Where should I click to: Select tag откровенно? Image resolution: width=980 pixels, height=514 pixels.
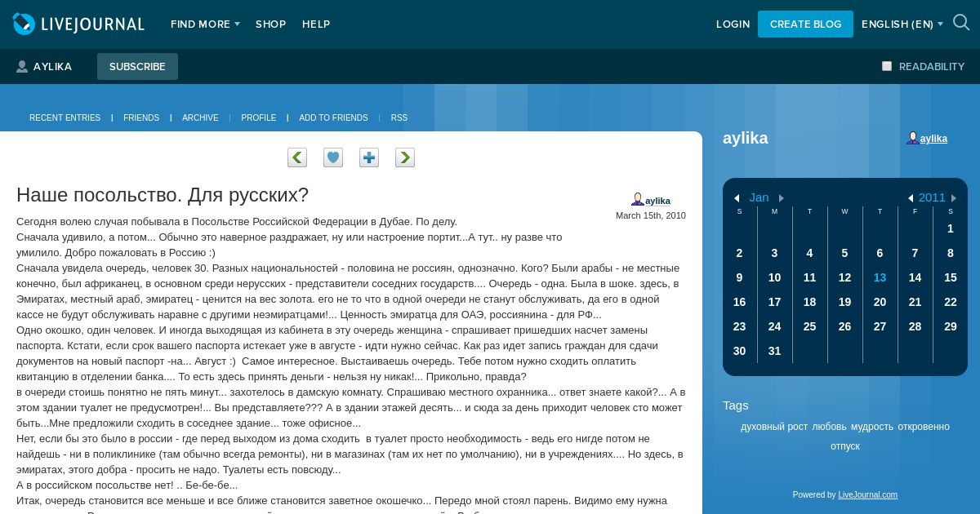point(924,427)
